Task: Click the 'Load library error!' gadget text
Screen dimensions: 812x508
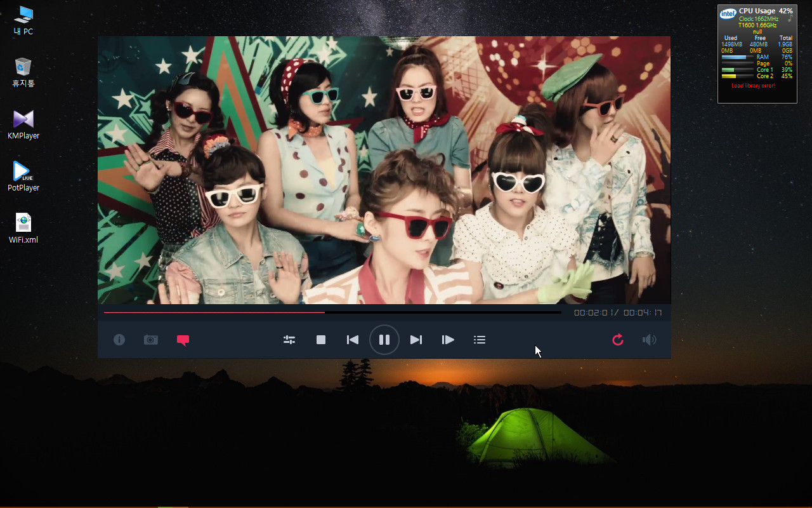Action: point(753,86)
